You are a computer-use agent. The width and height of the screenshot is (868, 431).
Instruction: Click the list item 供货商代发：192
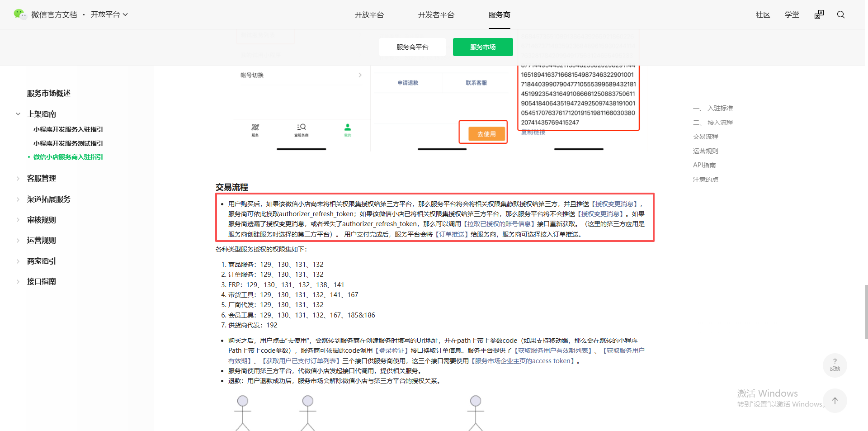click(x=253, y=325)
